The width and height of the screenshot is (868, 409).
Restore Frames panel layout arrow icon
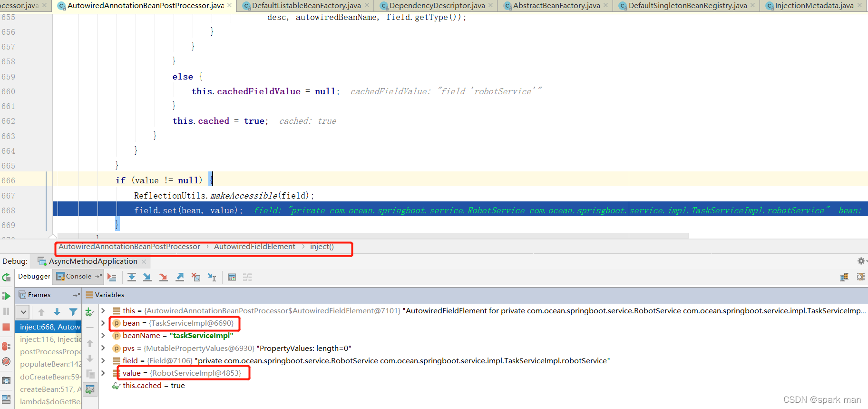77,295
